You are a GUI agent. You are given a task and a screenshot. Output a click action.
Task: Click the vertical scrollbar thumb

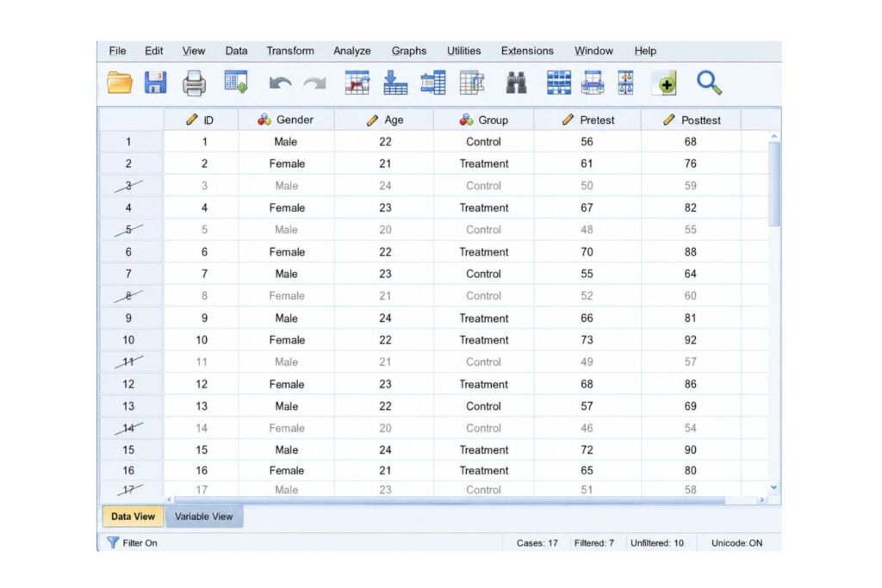pos(774,184)
